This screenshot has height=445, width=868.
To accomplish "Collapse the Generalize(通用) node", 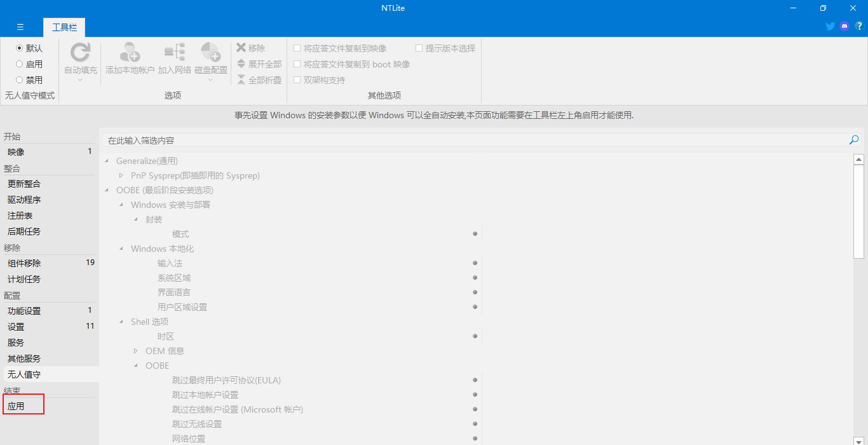I will pos(107,161).
